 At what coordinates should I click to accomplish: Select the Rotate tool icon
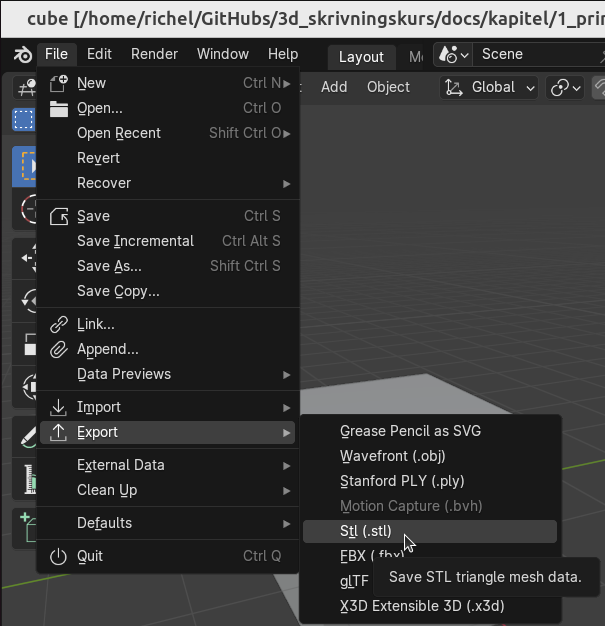(x=26, y=300)
